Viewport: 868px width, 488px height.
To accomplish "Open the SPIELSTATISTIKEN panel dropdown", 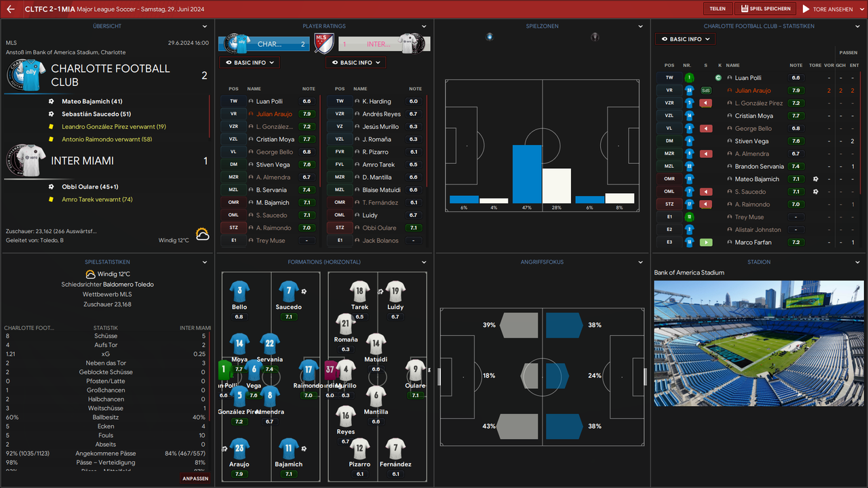I will (205, 262).
